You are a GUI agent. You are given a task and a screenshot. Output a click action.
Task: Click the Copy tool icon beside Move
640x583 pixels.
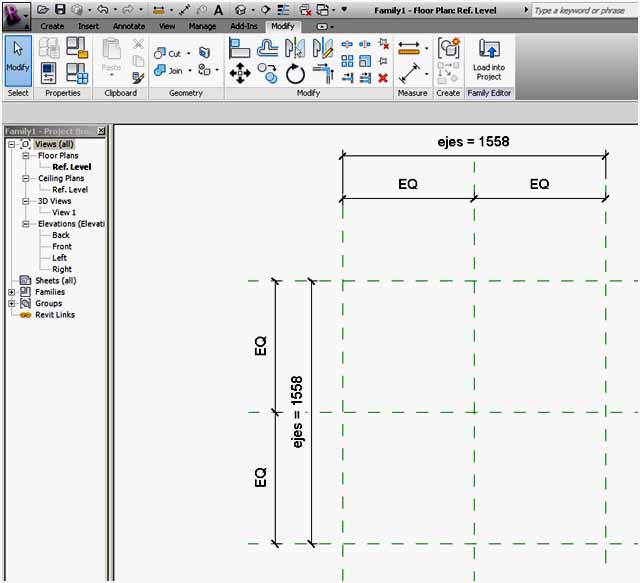[x=268, y=72]
